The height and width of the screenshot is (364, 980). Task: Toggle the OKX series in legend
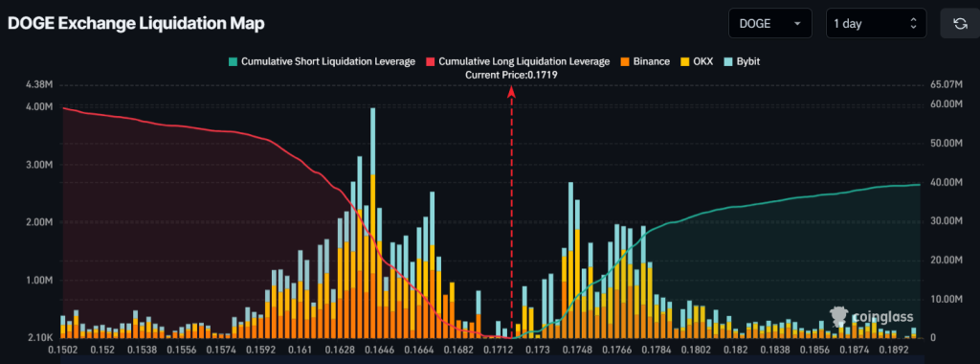[697, 62]
